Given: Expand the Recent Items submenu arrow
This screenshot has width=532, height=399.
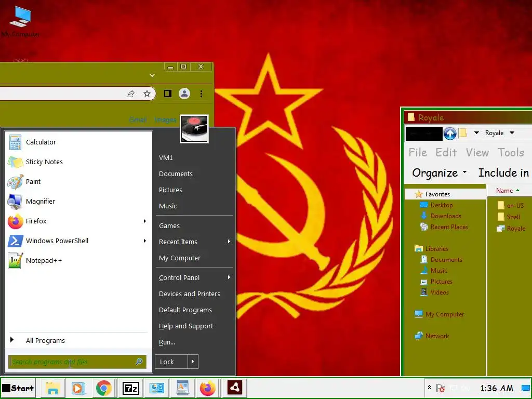Looking at the screenshot, I should click(x=229, y=242).
